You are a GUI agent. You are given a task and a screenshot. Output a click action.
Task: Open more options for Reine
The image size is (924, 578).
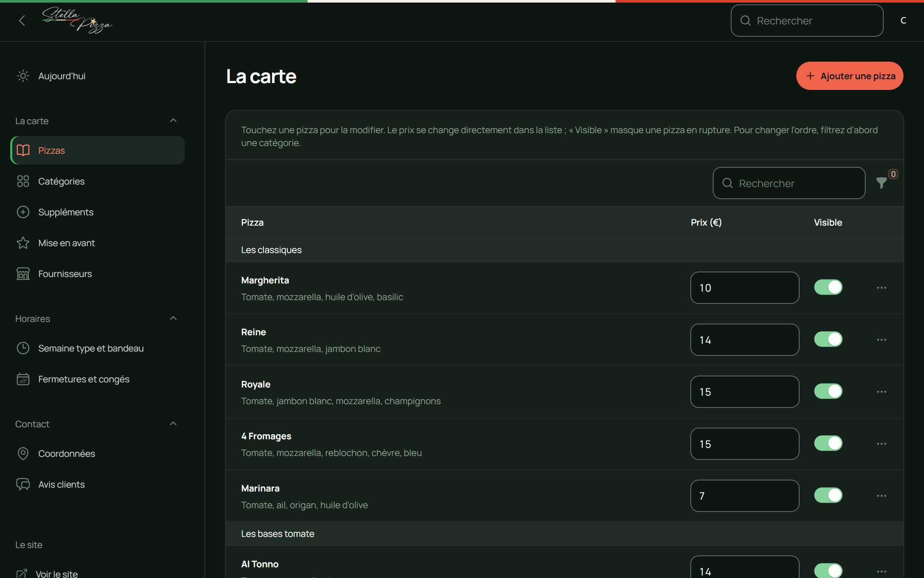click(881, 340)
